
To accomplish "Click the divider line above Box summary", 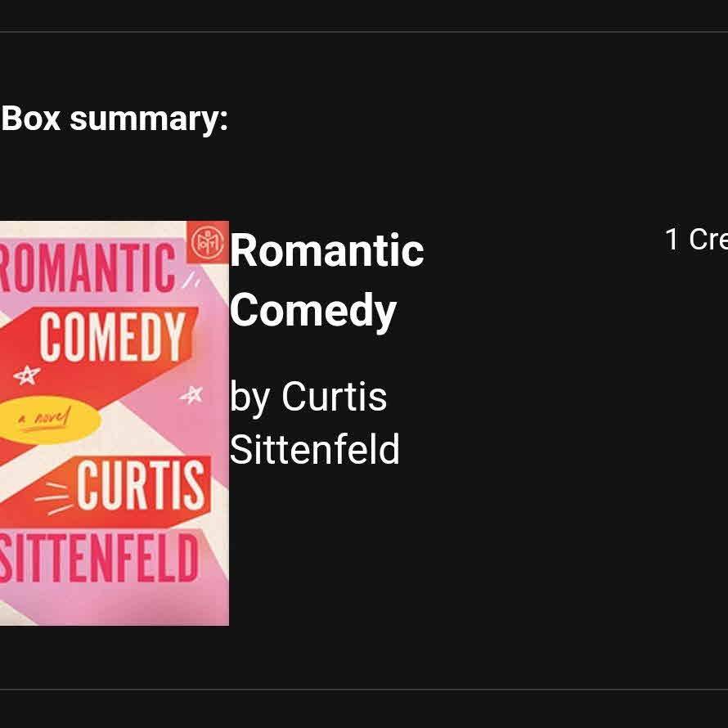I will tap(364, 32).
